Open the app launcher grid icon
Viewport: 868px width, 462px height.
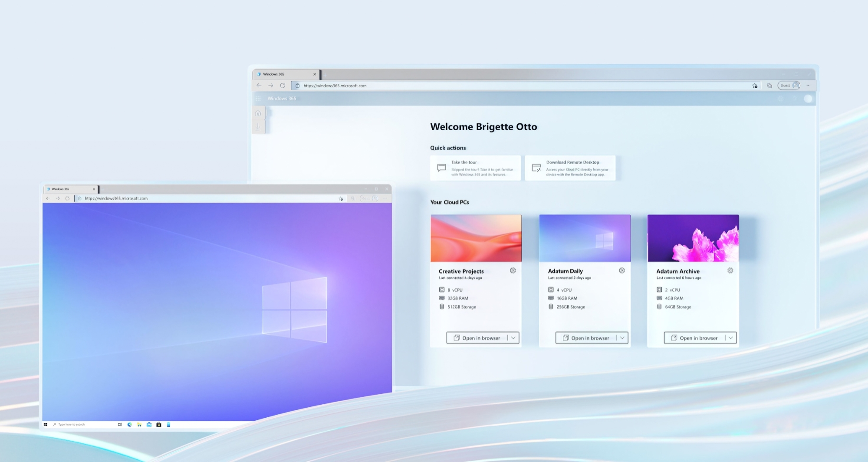click(258, 99)
